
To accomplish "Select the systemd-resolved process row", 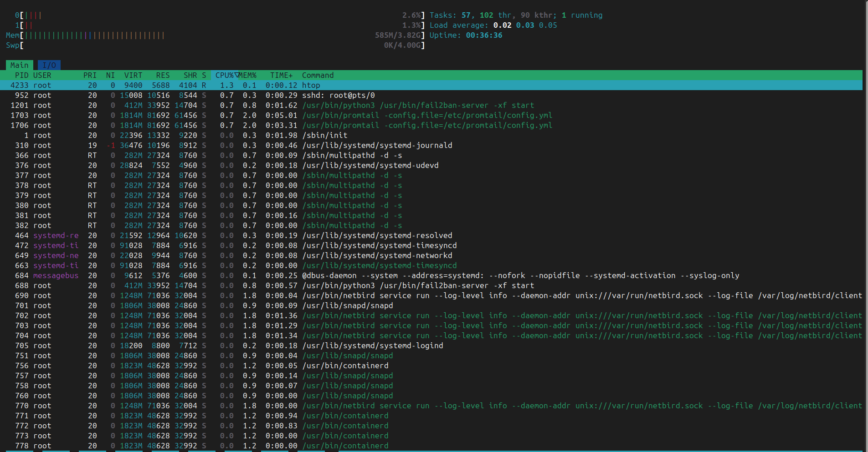I will coord(431,235).
